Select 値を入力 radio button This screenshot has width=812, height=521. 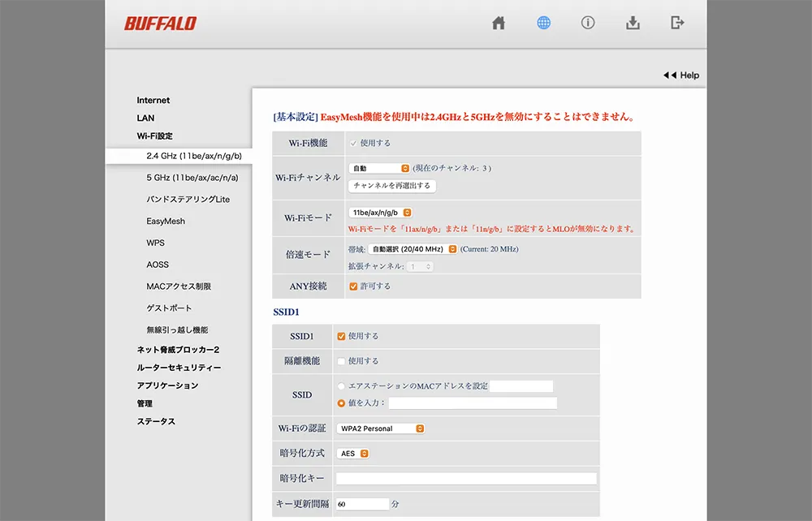341,403
